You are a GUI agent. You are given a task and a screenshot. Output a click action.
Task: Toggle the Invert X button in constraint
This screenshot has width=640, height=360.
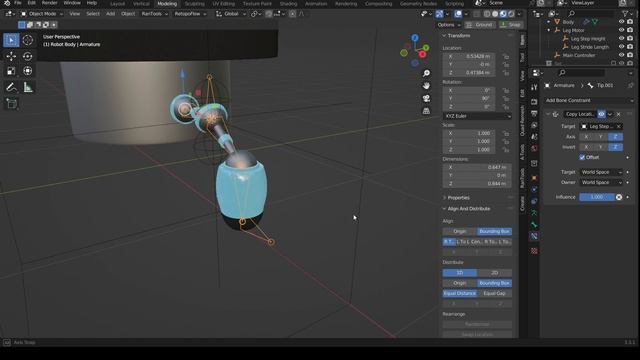586,147
